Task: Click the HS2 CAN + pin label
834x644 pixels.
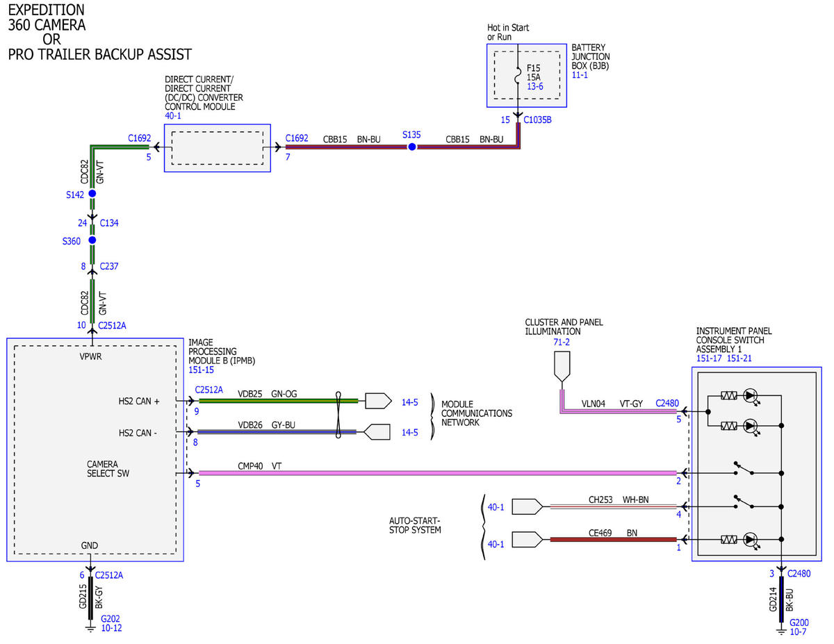Action: (x=139, y=401)
